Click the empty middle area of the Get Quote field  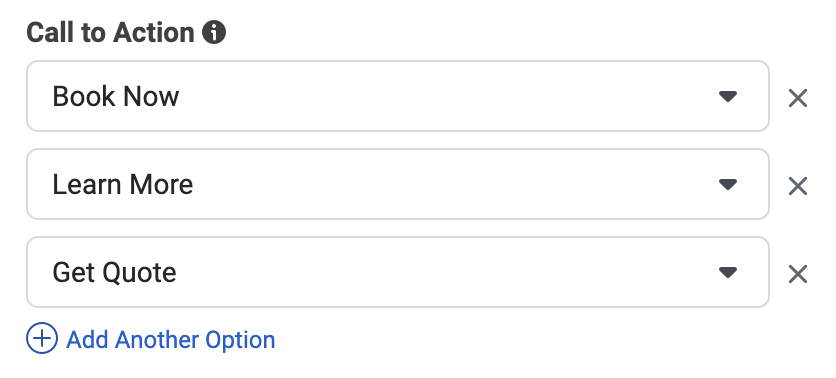(x=447, y=272)
